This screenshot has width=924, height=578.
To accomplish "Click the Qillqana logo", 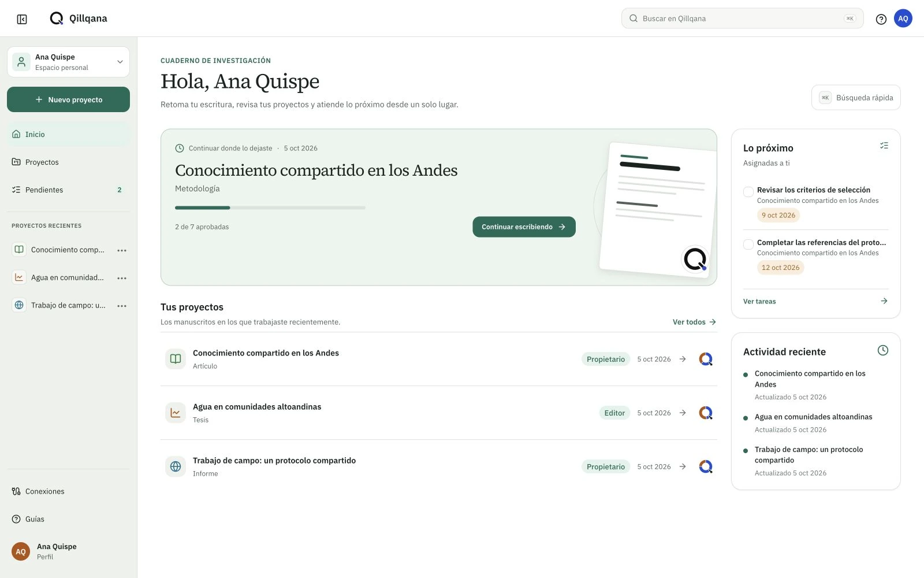I will 79,18.
